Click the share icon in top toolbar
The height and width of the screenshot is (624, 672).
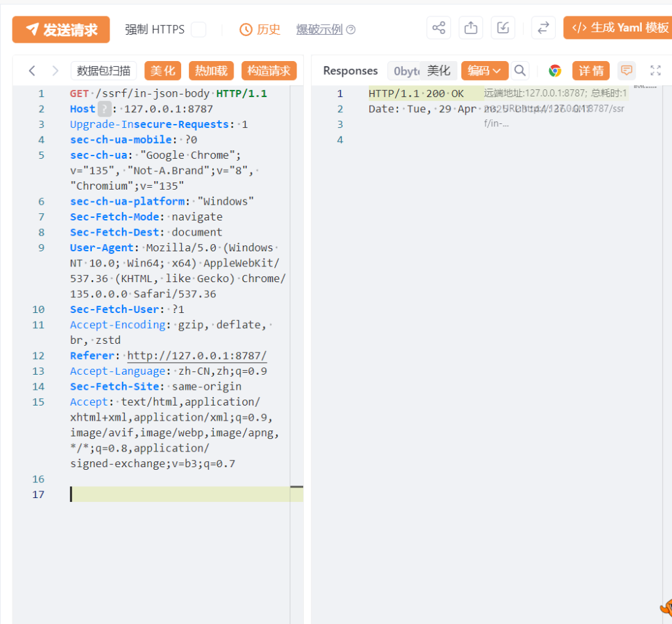click(438, 28)
